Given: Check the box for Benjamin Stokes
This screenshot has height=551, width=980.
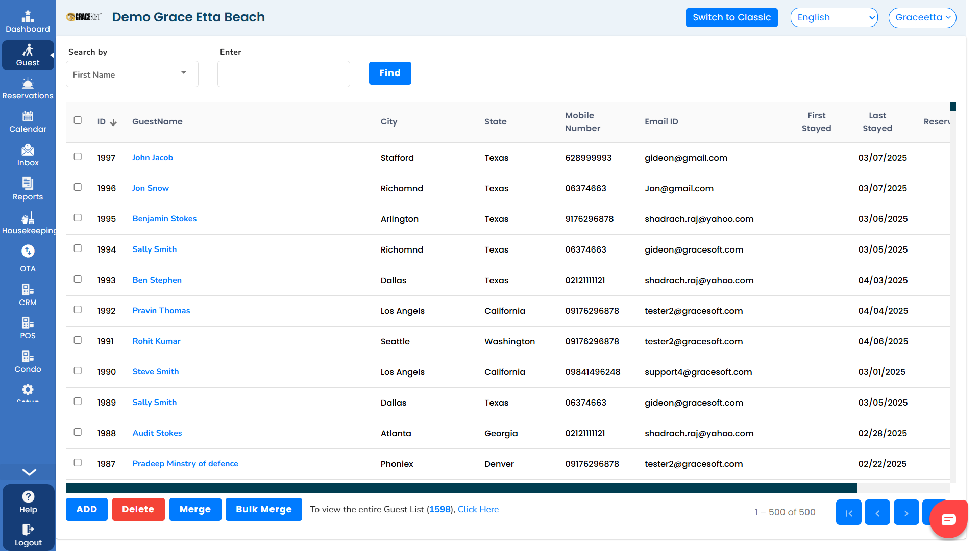Looking at the screenshot, I should 78,218.
